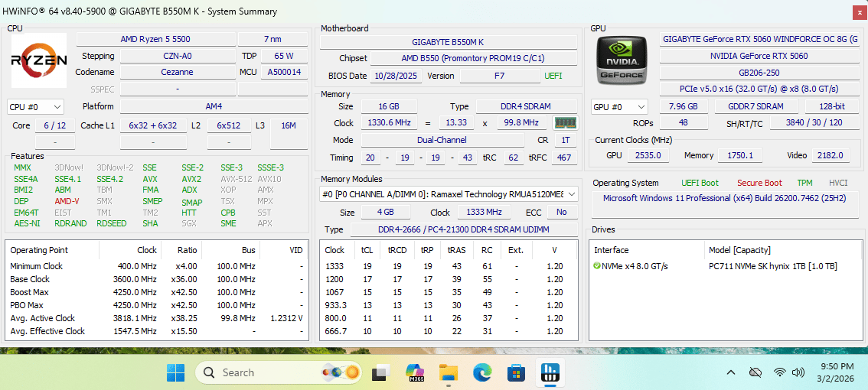Click the volume speaker tray icon
868x390 pixels.
click(798, 372)
